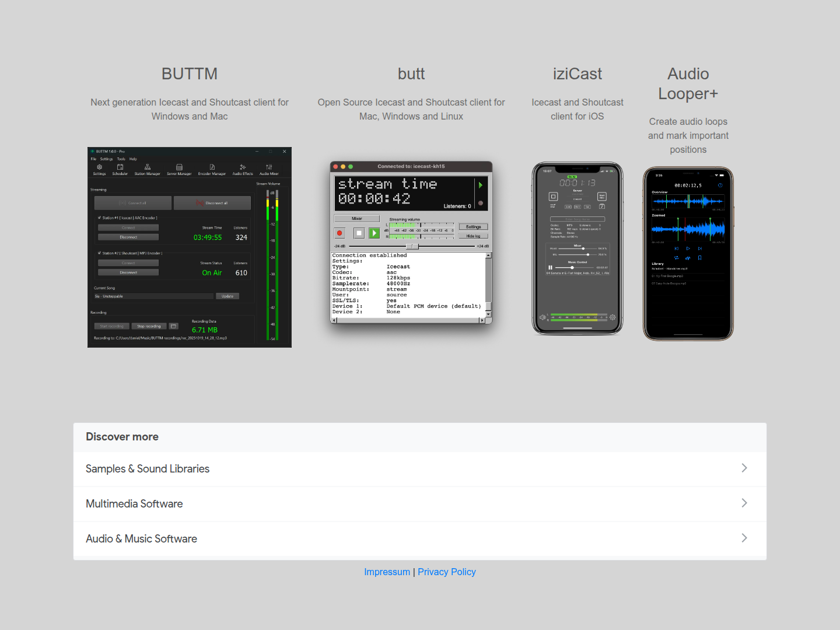840x630 pixels.
Task: Open the Settings menu in BUTTM menu bar
Action: tap(106, 159)
